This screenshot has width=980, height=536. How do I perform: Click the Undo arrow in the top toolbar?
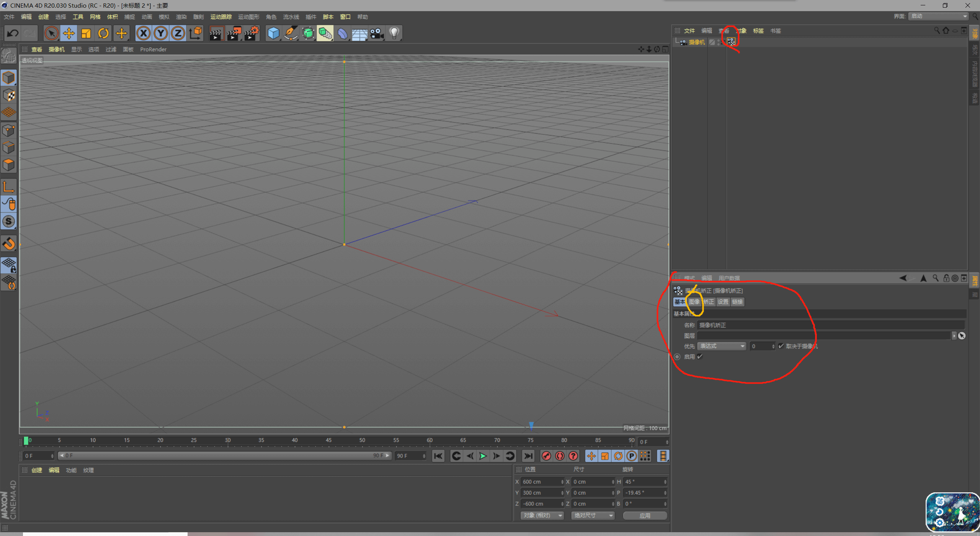click(x=13, y=33)
